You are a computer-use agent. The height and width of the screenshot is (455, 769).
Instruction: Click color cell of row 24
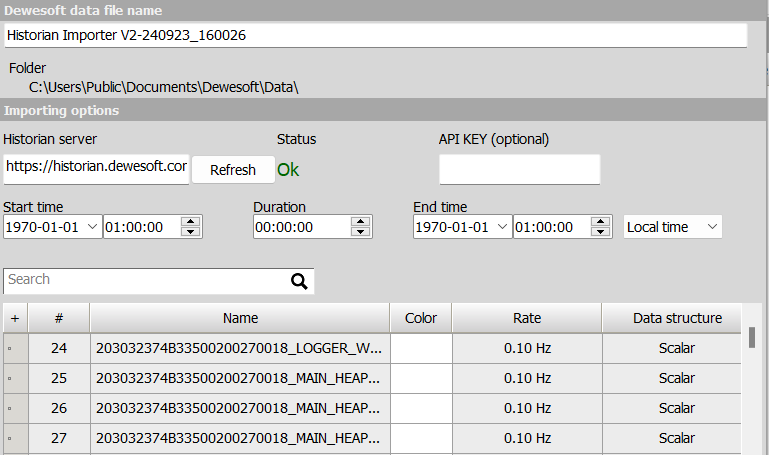[421, 349]
